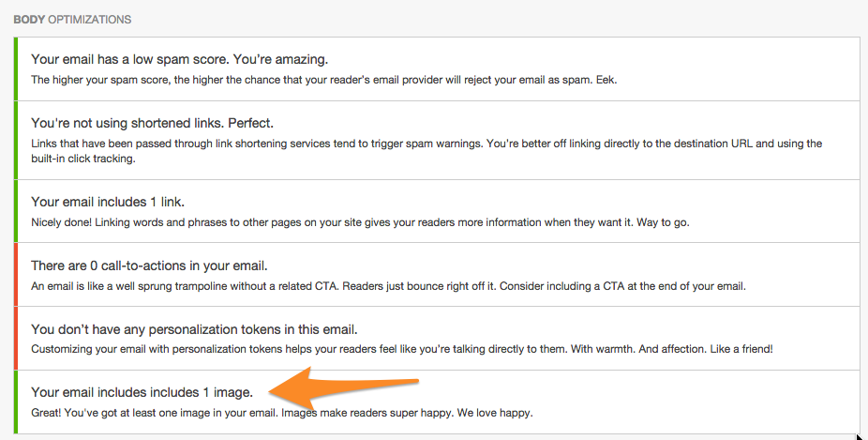Viewport: 868px width, 440px height.
Task: Click the green bar beside shortened links row
Action: (16, 140)
